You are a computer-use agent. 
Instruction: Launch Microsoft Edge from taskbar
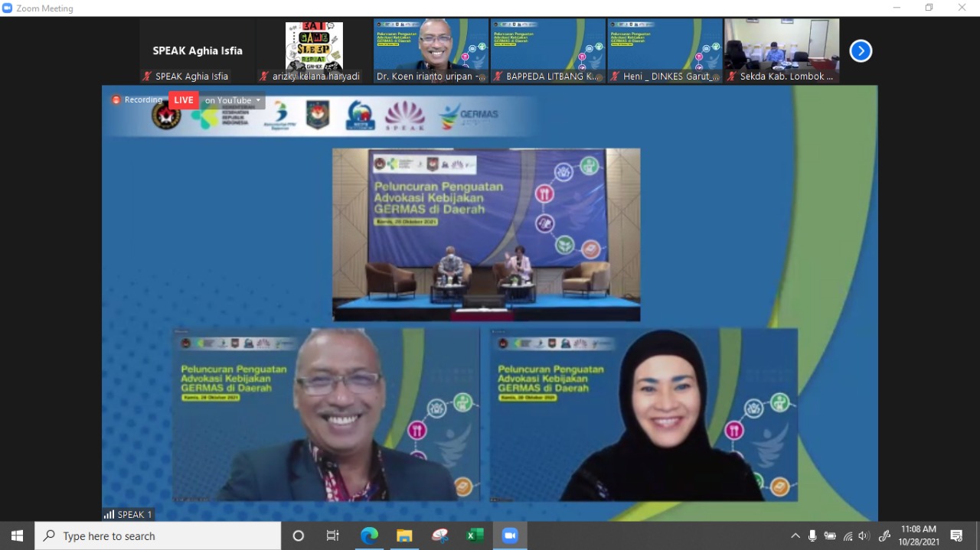click(x=369, y=536)
